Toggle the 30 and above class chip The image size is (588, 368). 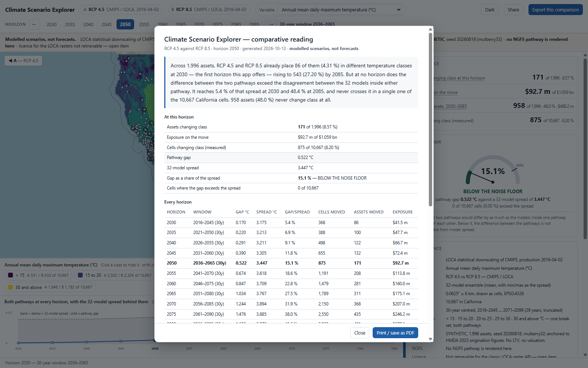(x=50, y=287)
